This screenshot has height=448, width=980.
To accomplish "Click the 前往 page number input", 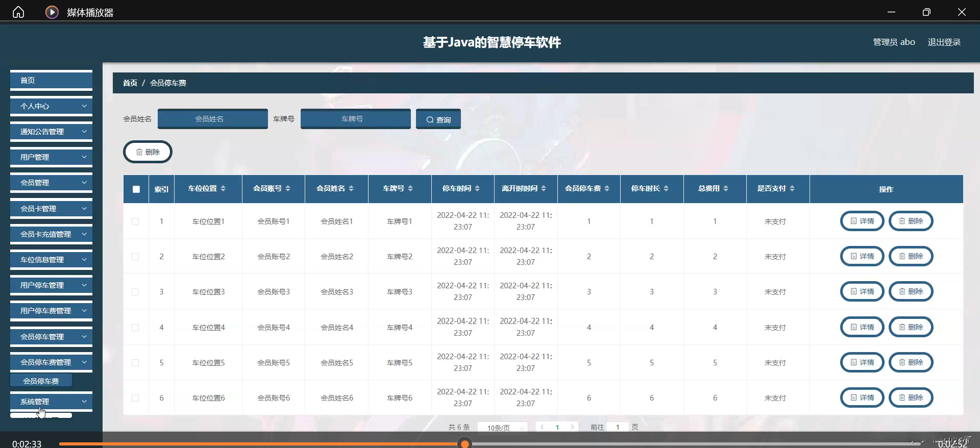I will (618, 427).
